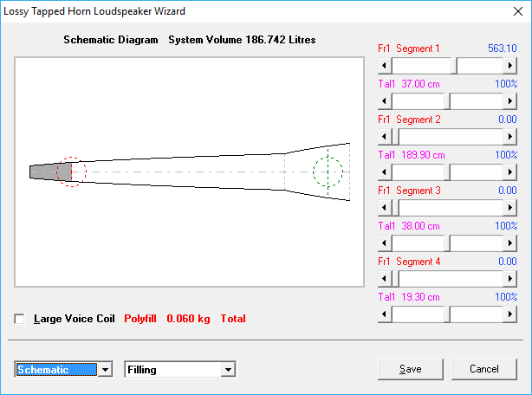Decrease Tal1 189.90 cm with left arrow
Image resolution: width=532 pixels, height=395 pixels.
385,172
